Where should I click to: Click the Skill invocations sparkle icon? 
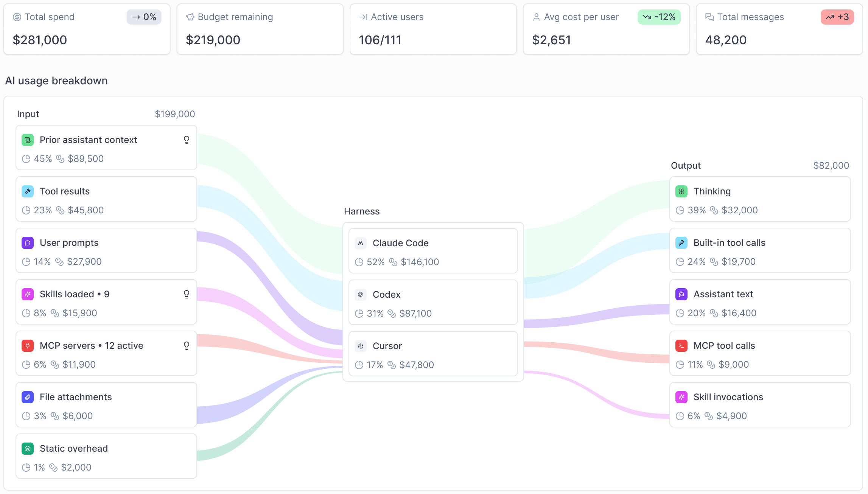click(681, 397)
